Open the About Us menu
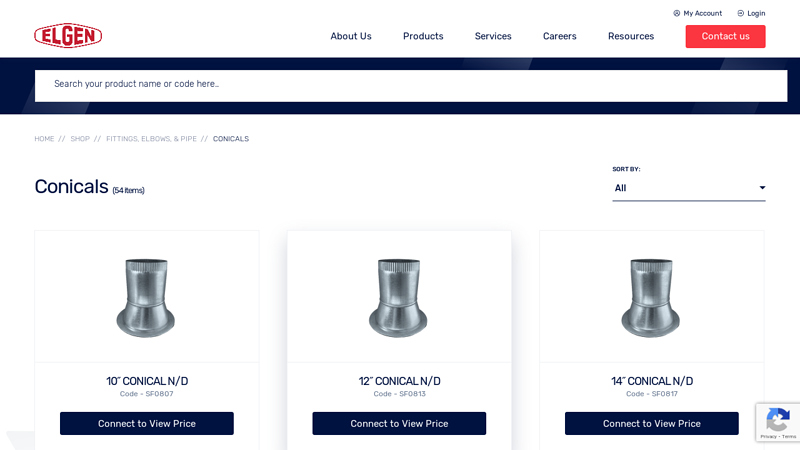800x450 pixels. pos(351,36)
